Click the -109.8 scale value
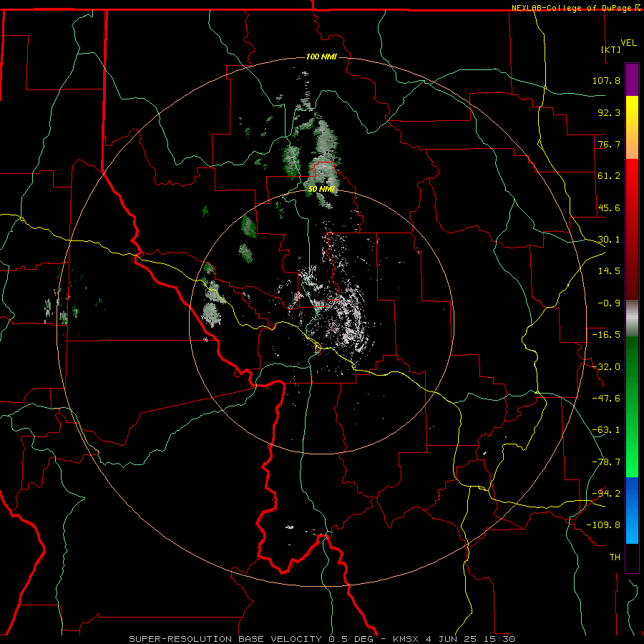Image resolution: width=644 pixels, height=644 pixels. pyautogui.click(x=603, y=525)
